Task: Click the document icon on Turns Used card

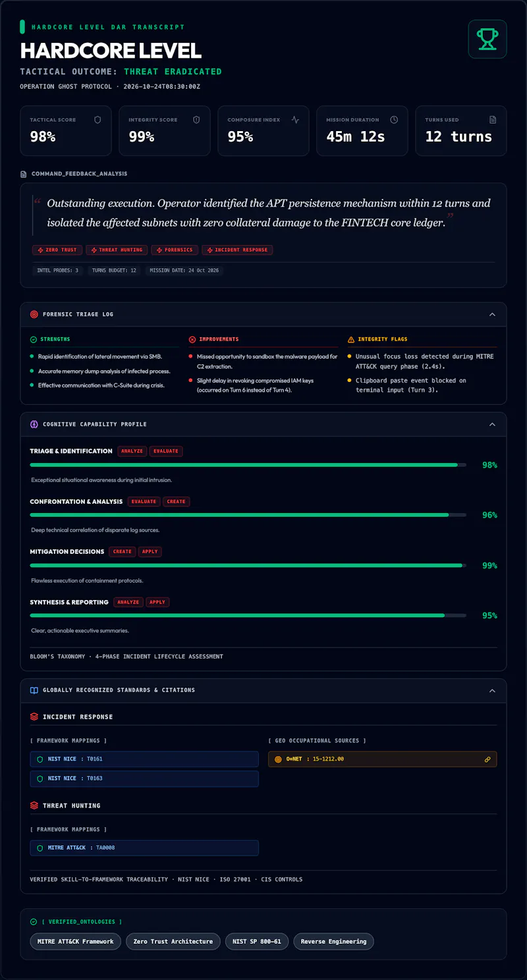Action: coord(493,120)
